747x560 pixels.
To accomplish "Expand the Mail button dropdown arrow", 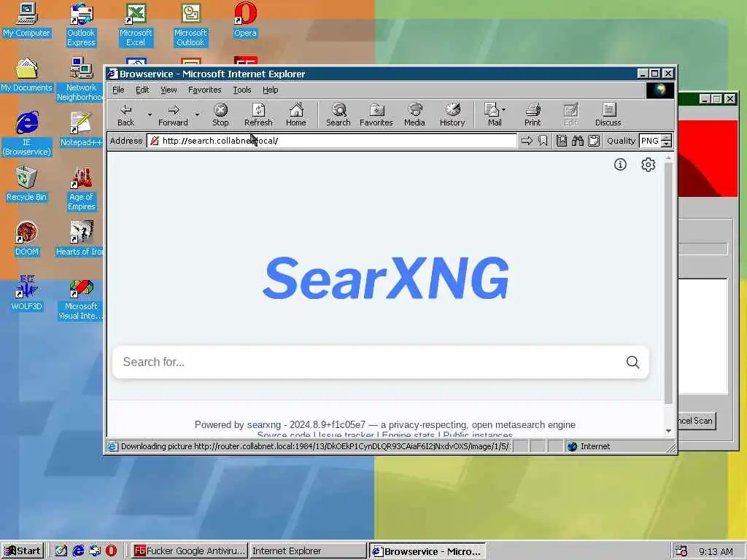I will tap(504, 109).
